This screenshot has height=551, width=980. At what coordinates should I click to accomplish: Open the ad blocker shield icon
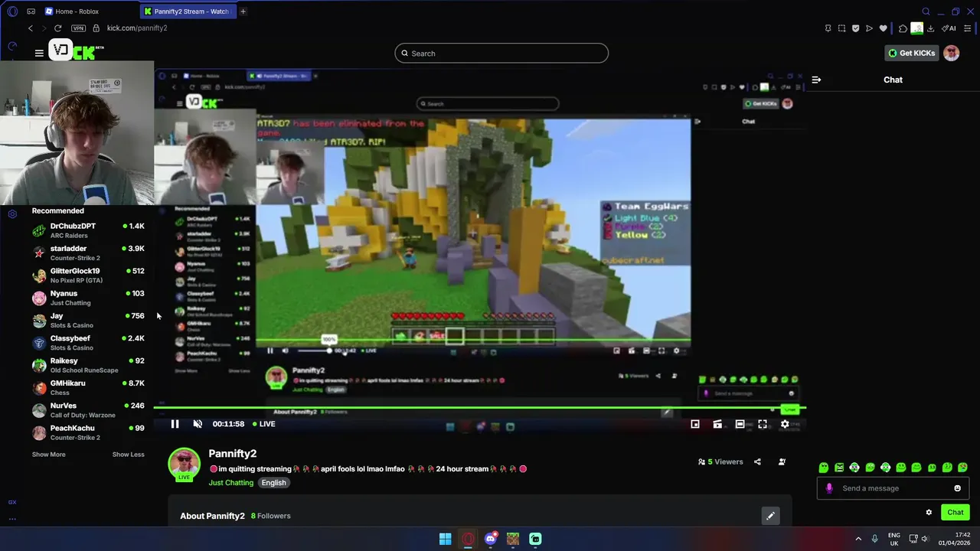pos(855,28)
